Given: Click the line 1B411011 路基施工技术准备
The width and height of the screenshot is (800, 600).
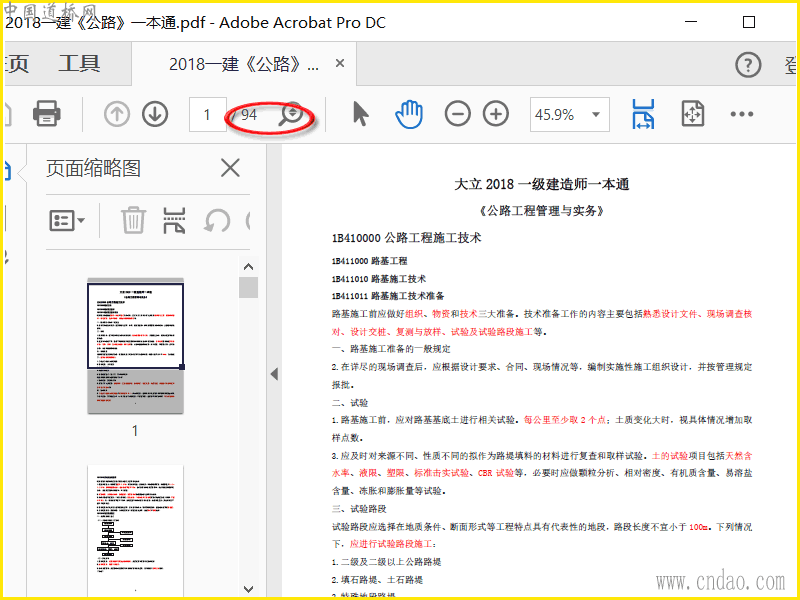Looking at the screenshot, I should pos(388,296).
